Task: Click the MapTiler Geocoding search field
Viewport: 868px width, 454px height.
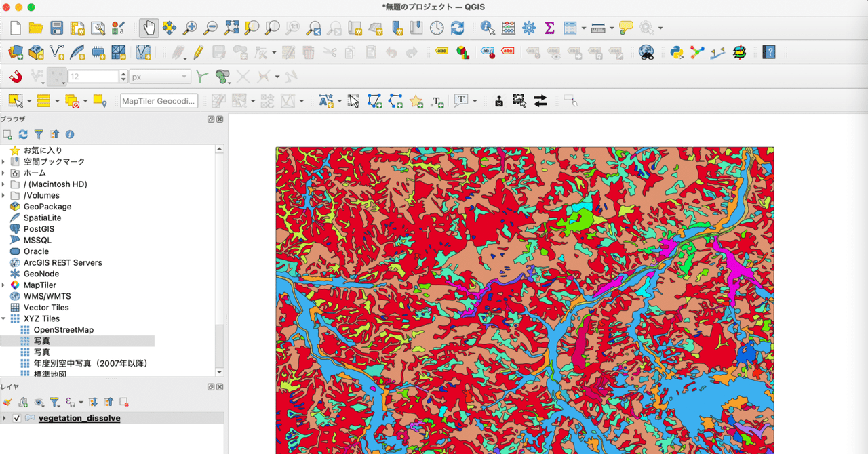Action: click(158, 100)
